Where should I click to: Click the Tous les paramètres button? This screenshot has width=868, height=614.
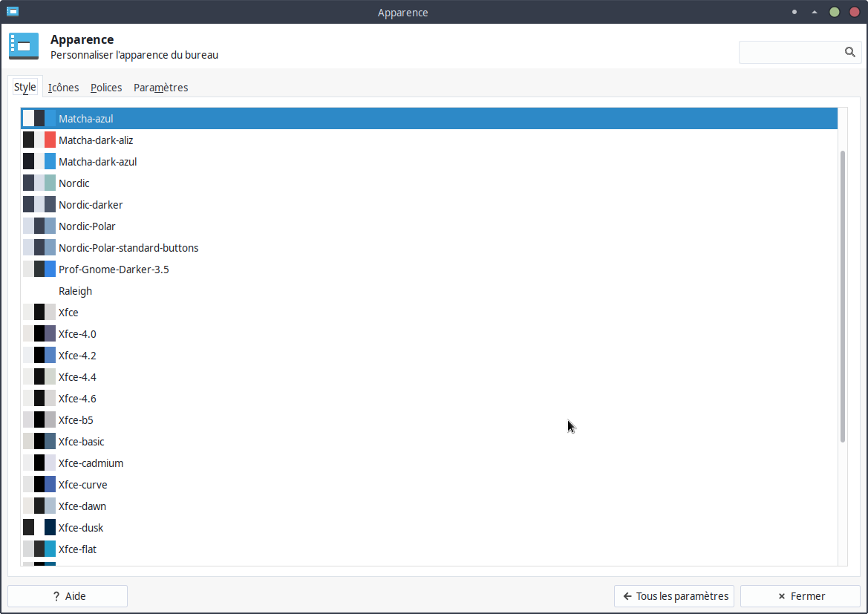click(674, 596)
